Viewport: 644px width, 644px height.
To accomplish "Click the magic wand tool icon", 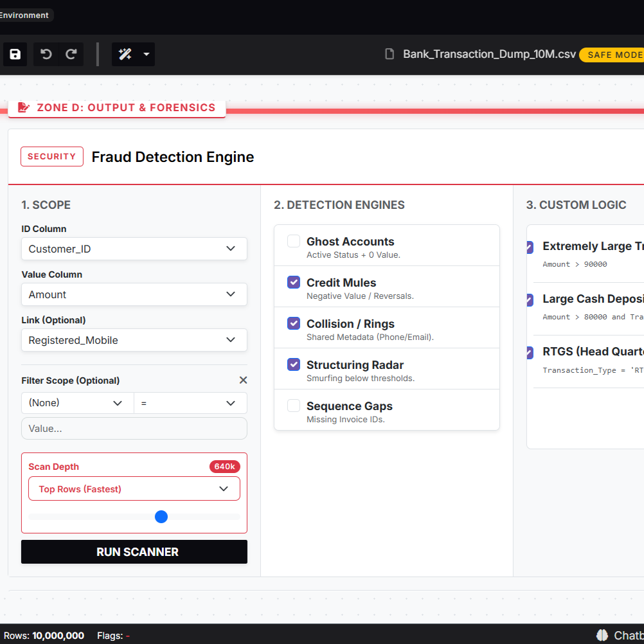I will (x=125, y=55).
